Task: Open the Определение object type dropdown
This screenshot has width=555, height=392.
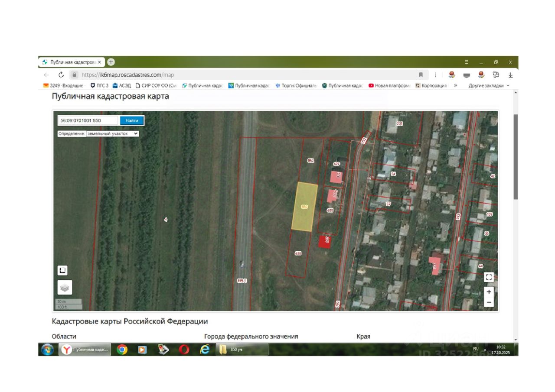Action: click(112, 134)
